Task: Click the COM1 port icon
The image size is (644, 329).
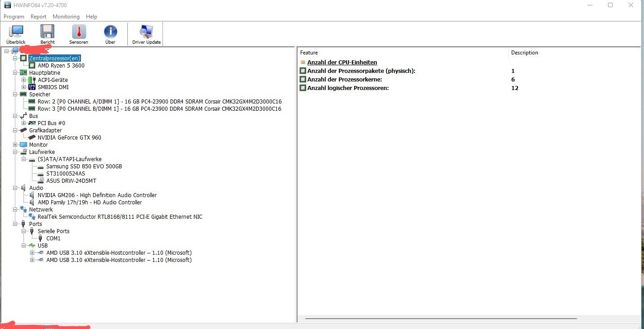Action: [x=41, y=239]
